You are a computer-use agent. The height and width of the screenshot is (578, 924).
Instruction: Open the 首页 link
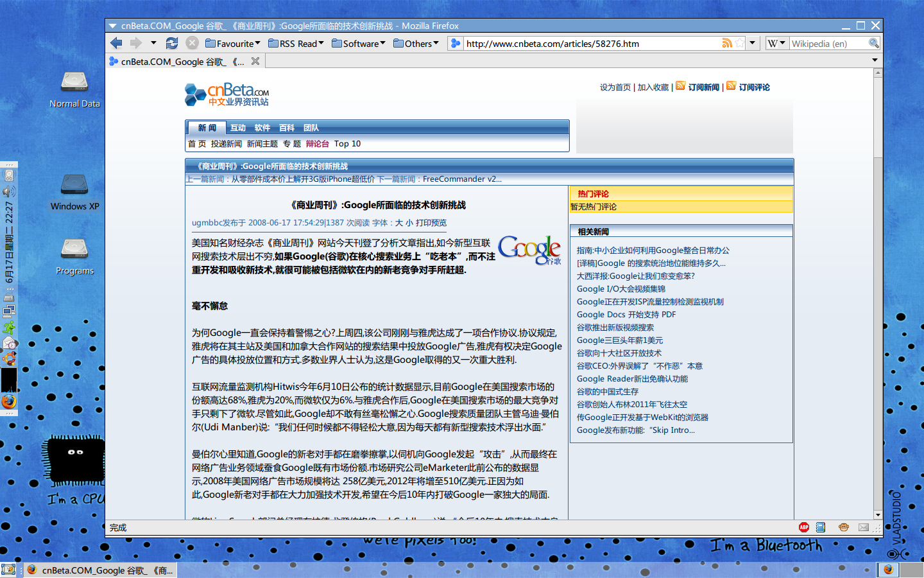coord(197,144)
